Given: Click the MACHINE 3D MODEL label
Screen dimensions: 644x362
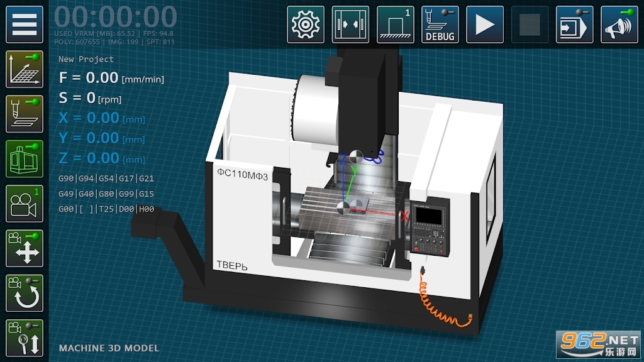Looking at the screenshot, I should click(x=109, y=348).
